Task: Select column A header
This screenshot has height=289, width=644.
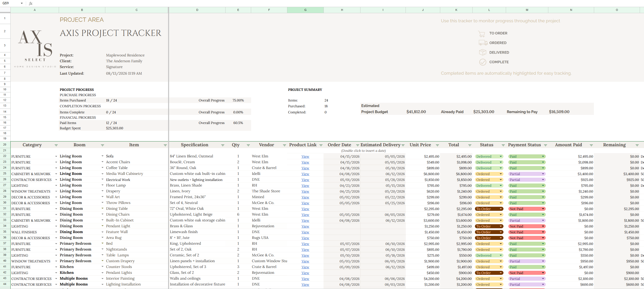Action: click(x=35, y=10)
